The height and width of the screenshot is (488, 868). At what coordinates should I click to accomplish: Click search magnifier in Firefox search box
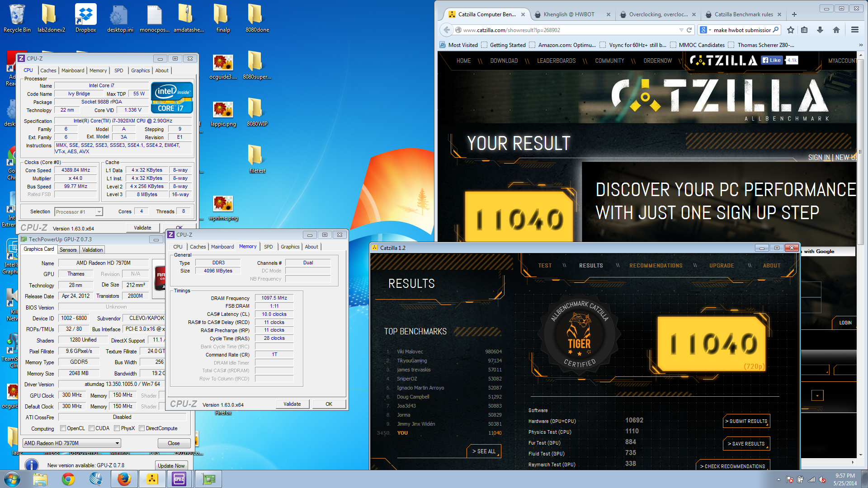pos(776,30)
